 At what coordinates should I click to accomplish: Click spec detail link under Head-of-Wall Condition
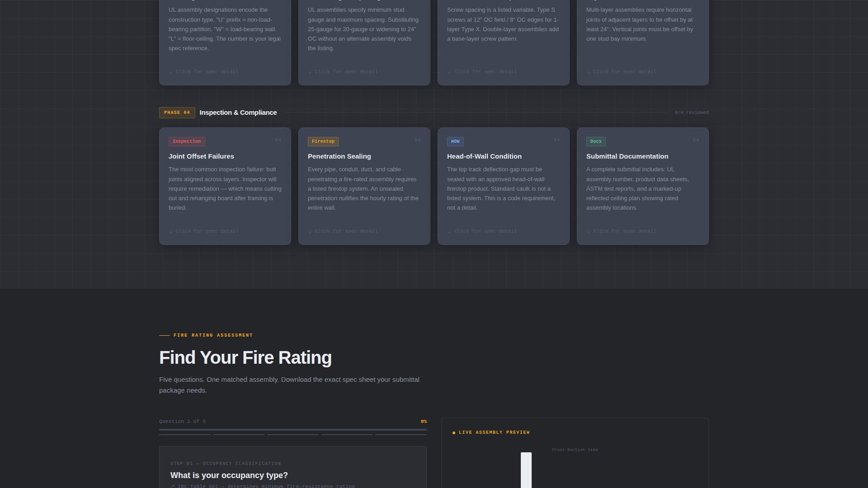click(x=482, y=231)
